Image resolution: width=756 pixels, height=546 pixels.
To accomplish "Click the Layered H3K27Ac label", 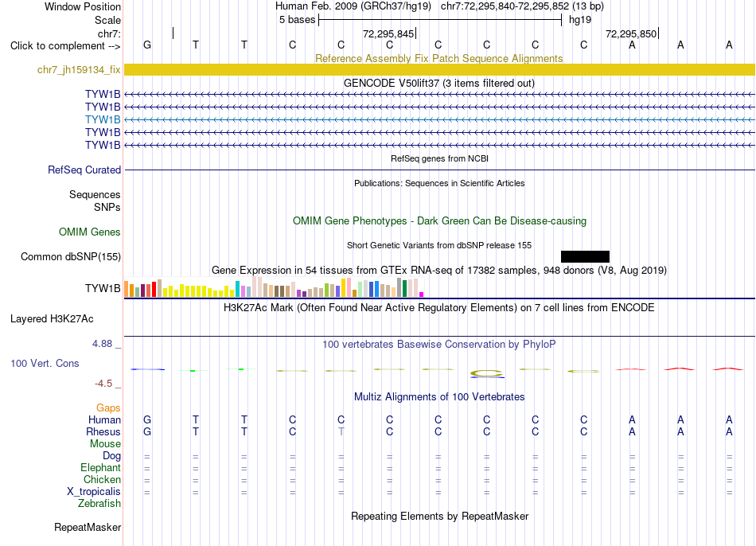I will tap(52, 319).
